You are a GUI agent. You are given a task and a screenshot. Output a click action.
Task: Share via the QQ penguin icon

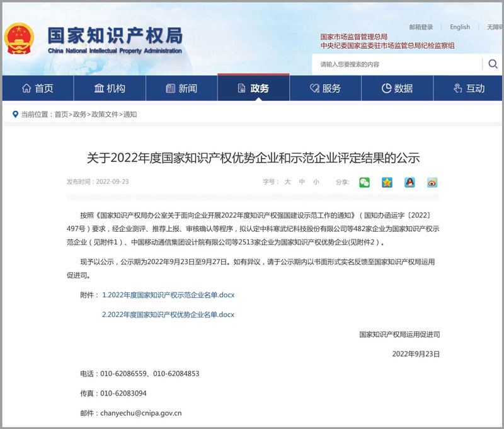coord(409,182)
